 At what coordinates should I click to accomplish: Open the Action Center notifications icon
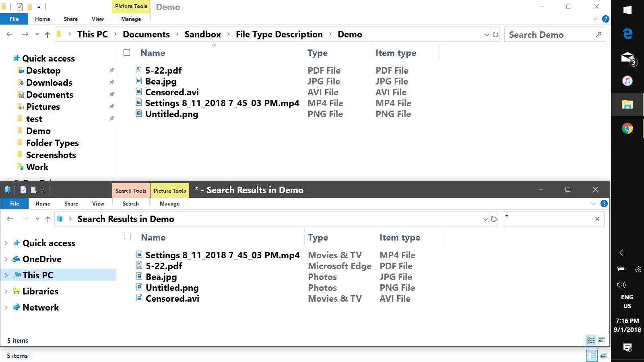click(x=627, y=347)
